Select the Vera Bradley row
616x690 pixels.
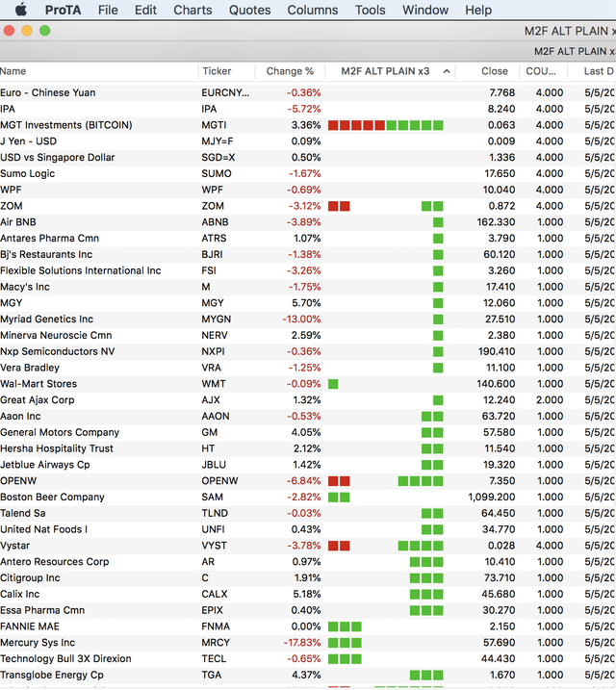[308, 368]
